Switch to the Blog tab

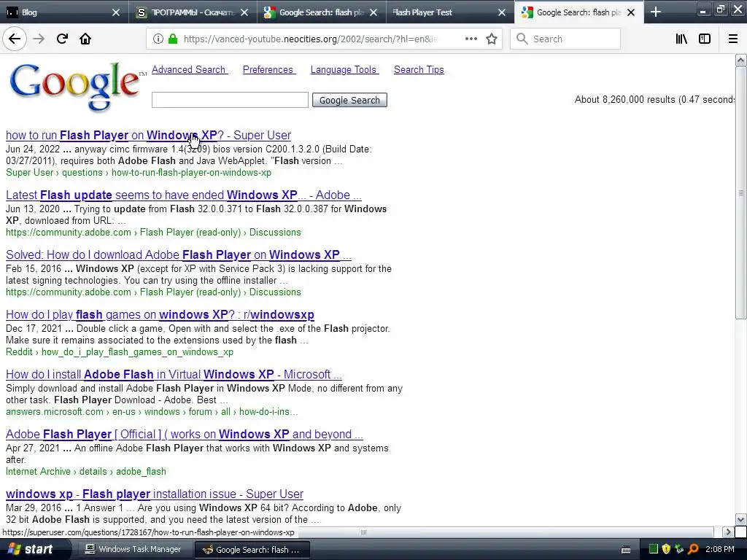pos(64,12)
